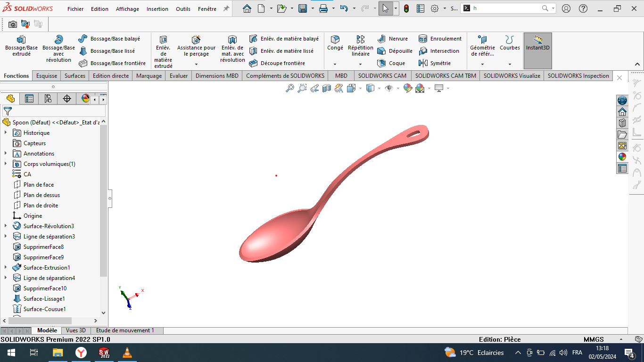Screen dimensions: 644x362
Task: Open the Assistance pour le perçage wizard
Action: coord(196,45)
